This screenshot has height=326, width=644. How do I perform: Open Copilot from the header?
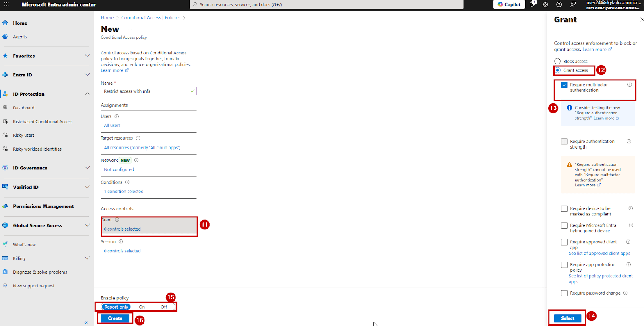[509, 4]
